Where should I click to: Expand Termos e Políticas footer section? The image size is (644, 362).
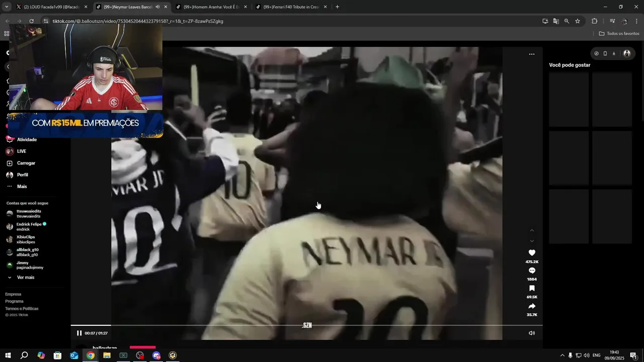22,309
